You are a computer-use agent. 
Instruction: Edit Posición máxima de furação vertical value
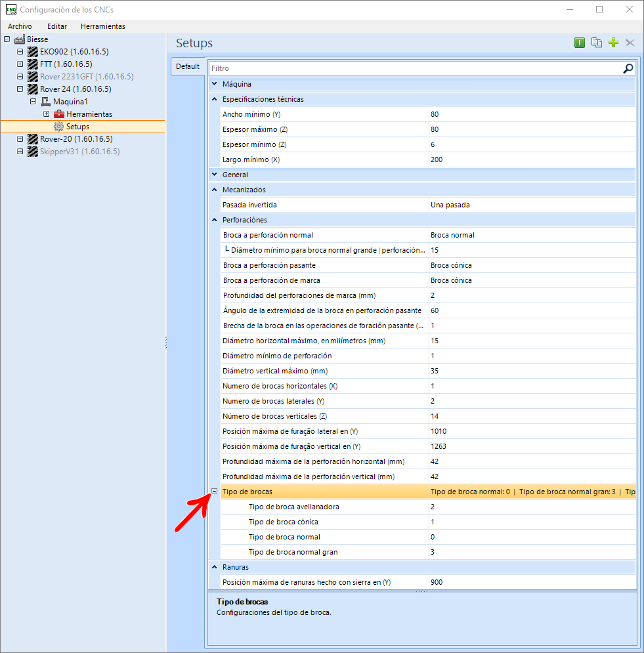(x=532, y=446)
